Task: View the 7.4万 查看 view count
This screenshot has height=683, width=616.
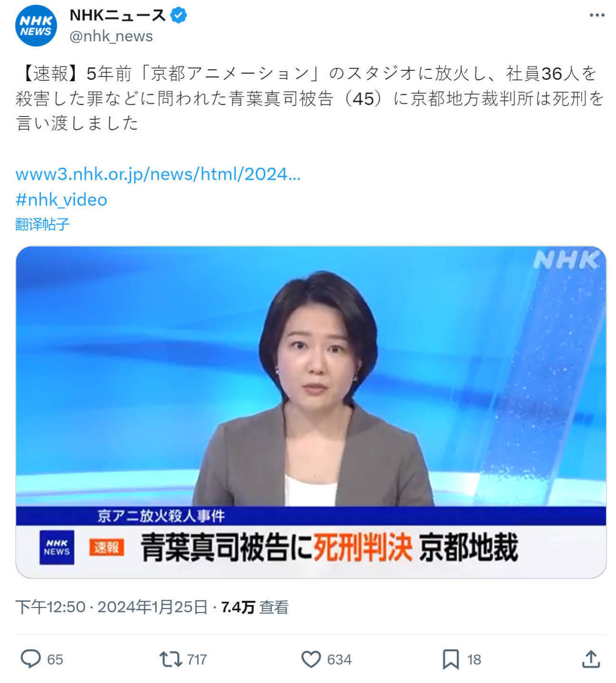Action: point(255,607)
